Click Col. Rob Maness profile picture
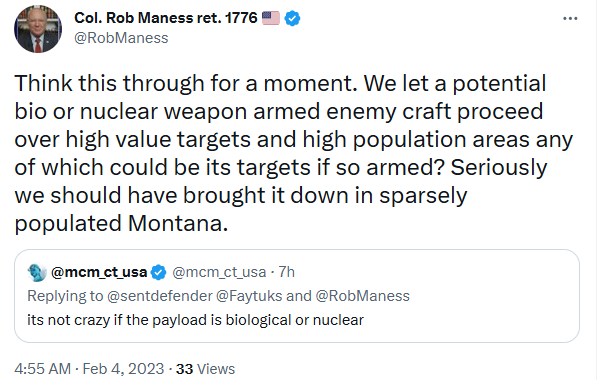 (38, 29)
